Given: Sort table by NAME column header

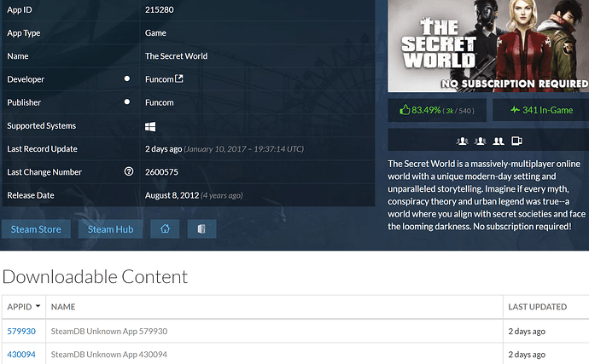Looking at the screenshot, I should tap(63, 307).
